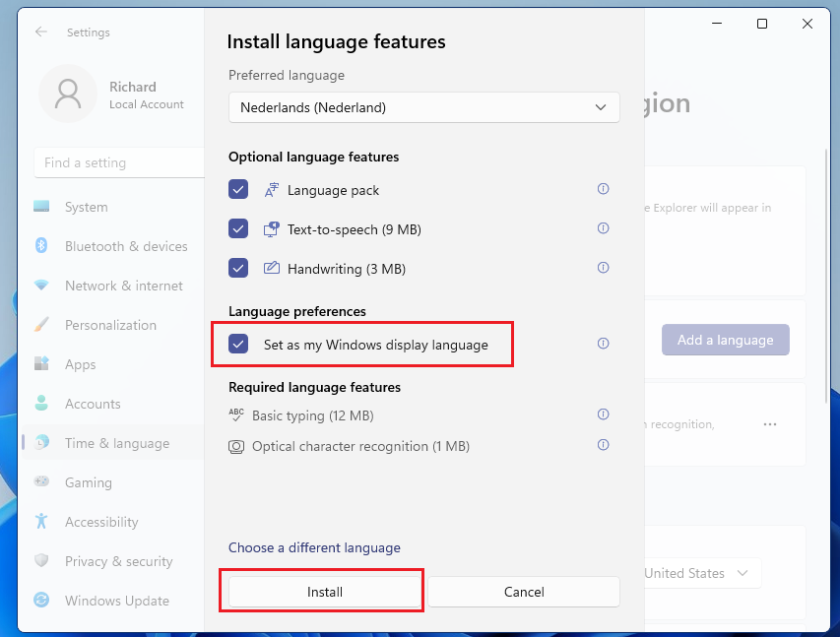Open Bluetooth & devices settings
Viewport: 840px width, 637px height.
tap(125, 246)
